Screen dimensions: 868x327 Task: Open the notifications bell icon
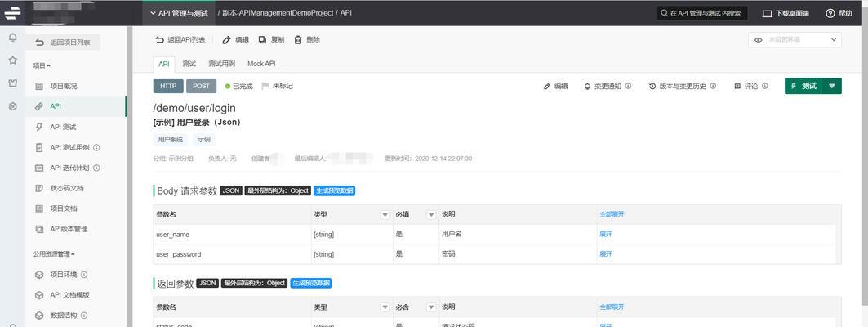coord(12,38)
